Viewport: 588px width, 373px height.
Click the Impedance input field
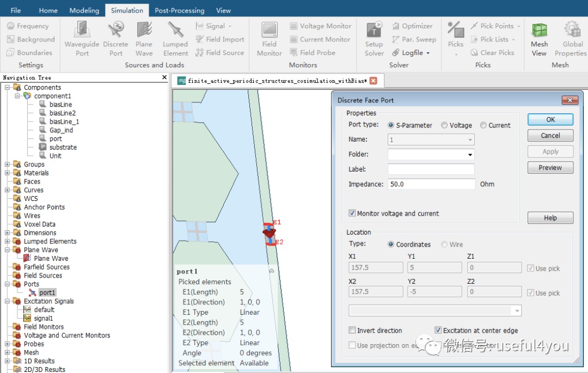click(x=431, y=184)
